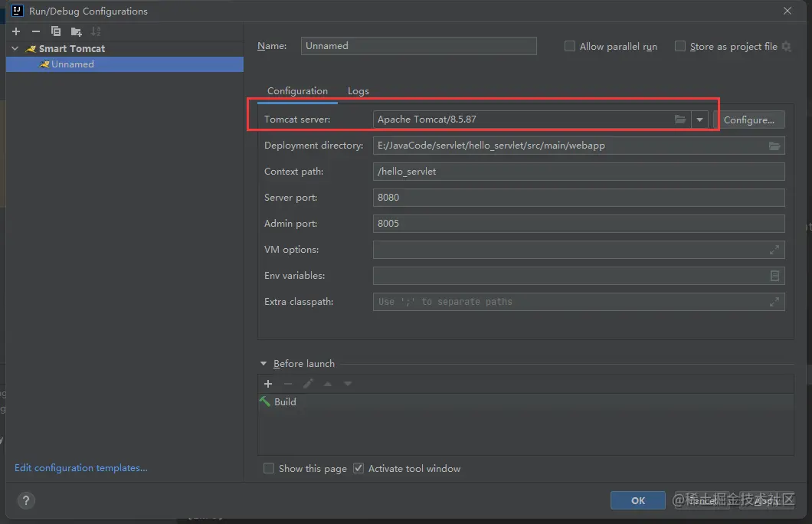Select the Smart Tomcat group label
The height and width of the screenshot is (524, 812).
click(72, 49)
